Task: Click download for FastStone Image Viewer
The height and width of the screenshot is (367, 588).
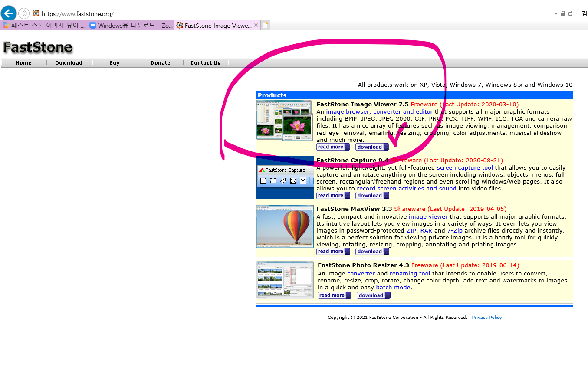Action: [372, 147]
